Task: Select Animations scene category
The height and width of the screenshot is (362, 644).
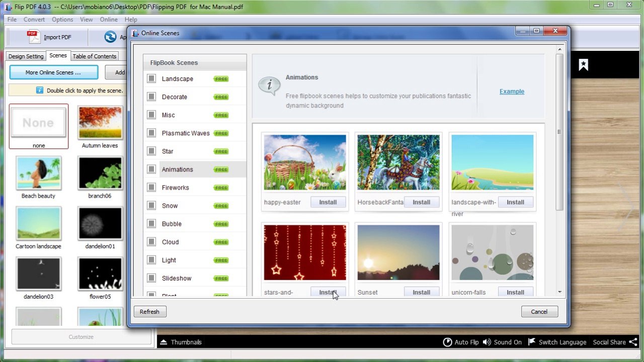Action: (x=195, y=169)
